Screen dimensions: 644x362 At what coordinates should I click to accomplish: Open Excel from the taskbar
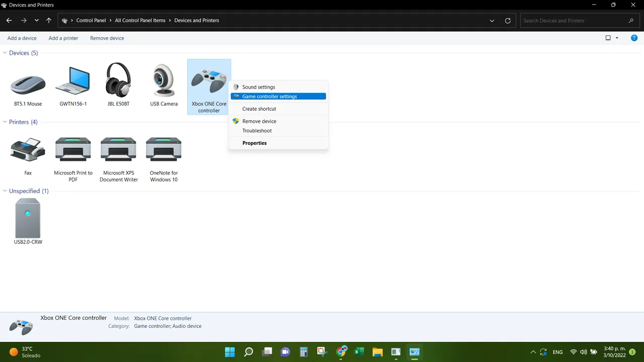click(x=359, y=351)
